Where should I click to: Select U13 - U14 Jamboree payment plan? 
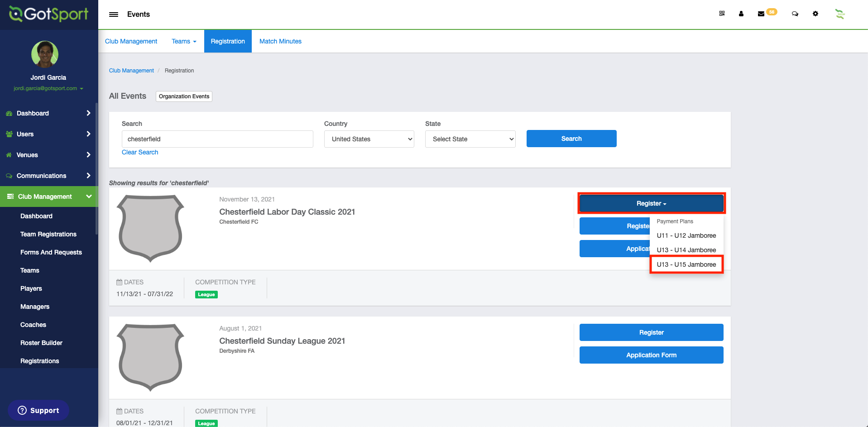pyautogui.click(x=686, y=250)
